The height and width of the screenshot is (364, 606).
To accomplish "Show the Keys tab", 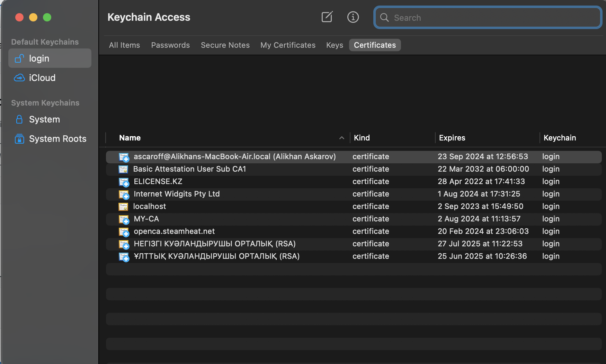I will pyautogui.click(x=335, y=45).
